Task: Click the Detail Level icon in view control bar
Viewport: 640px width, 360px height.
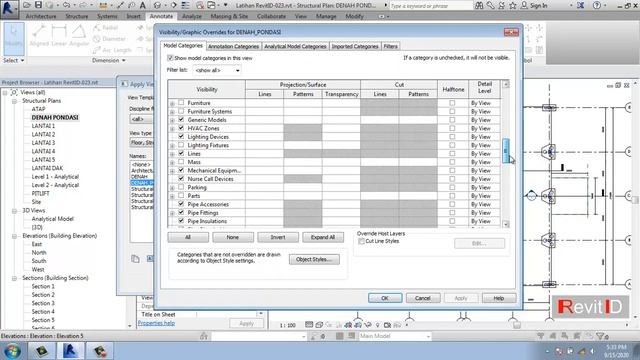Action: pos(309,325)
